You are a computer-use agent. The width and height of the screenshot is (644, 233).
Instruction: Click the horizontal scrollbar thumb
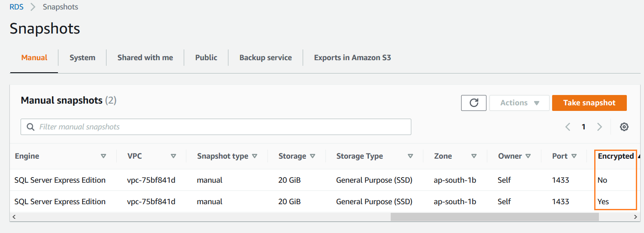pos(494,217)
